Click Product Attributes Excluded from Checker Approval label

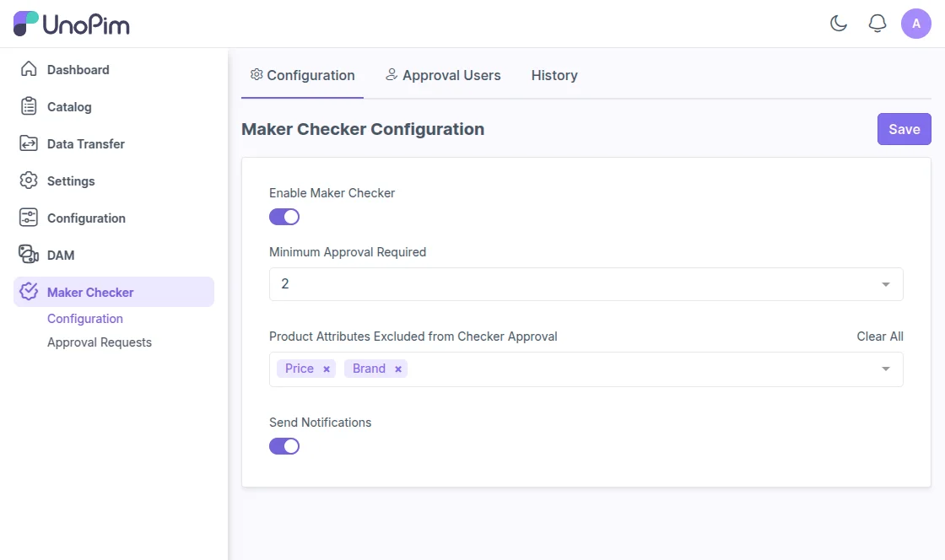click(413, 336)
